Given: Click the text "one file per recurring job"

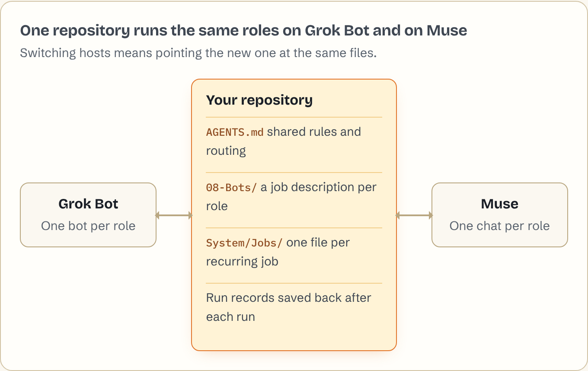Looking at the screenshot, I should pyautogui.click(x=278, y=252).
